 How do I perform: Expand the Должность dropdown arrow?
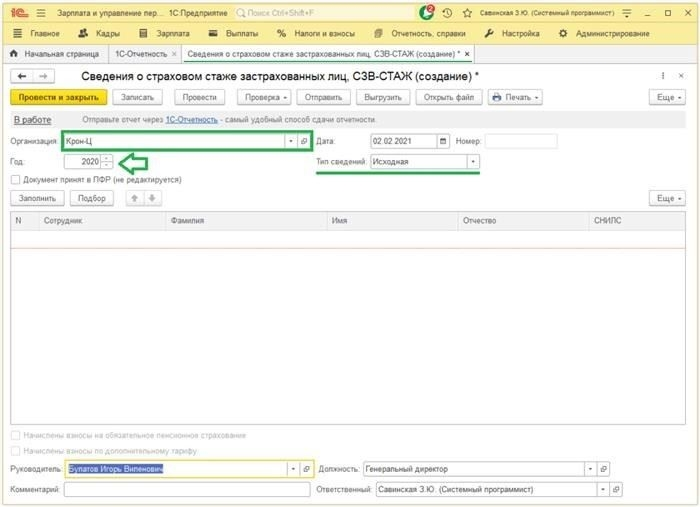[590, 469]
